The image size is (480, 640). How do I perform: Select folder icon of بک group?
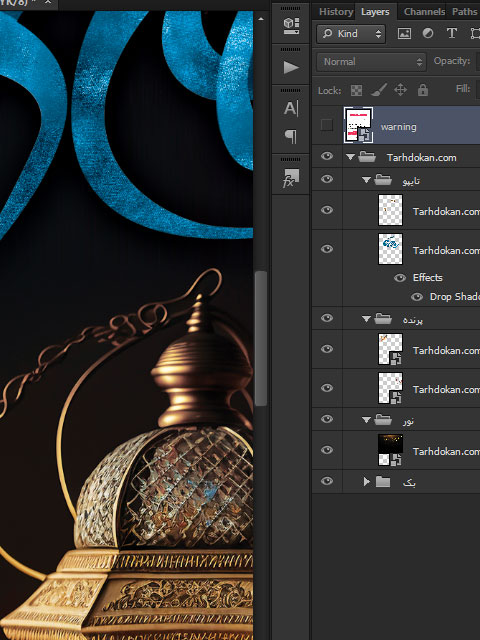click(x=383, y=482)
